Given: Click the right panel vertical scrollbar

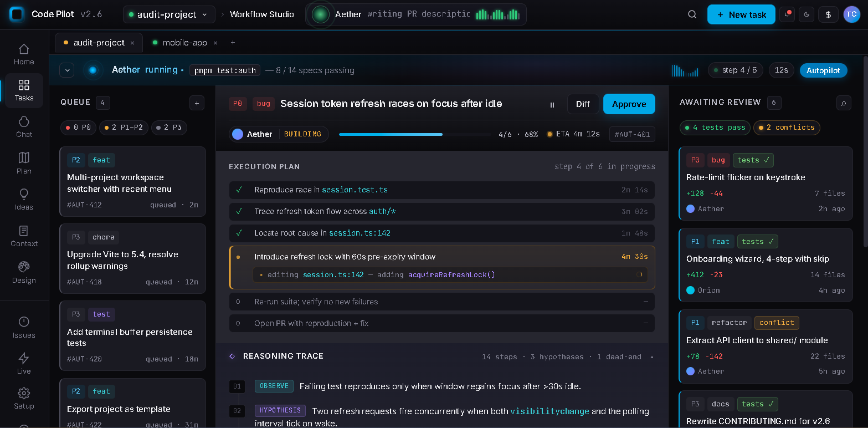Looking at the screenshot, I should coord(864,151).
